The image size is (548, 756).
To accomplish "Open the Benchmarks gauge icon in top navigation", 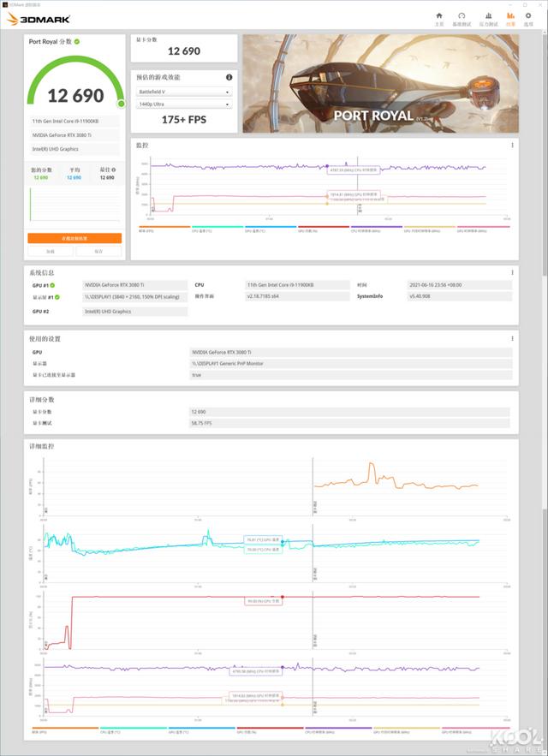I will click(x=462, y=15).
